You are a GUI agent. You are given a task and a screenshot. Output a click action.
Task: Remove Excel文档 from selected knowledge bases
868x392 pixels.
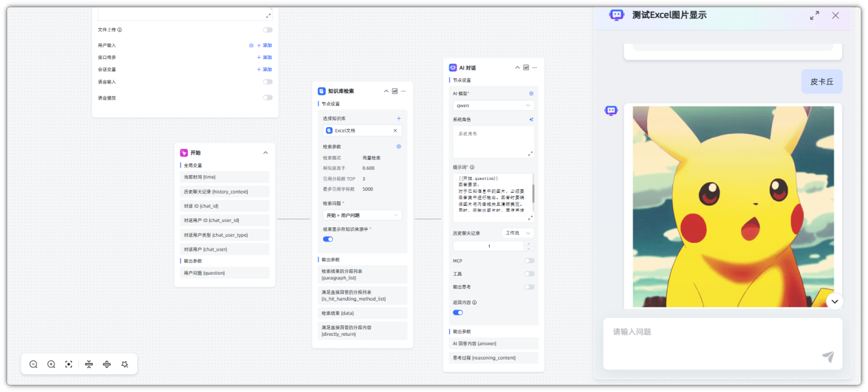395,130
